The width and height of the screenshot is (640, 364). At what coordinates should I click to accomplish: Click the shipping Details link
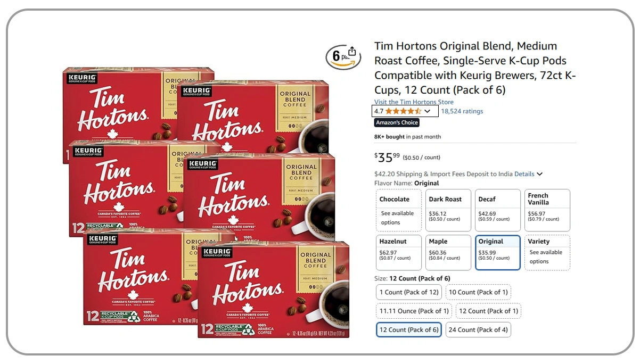click(x=524, y=174)
